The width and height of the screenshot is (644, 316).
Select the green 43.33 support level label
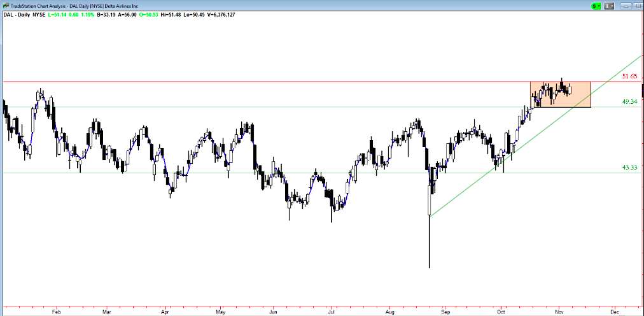629,168
